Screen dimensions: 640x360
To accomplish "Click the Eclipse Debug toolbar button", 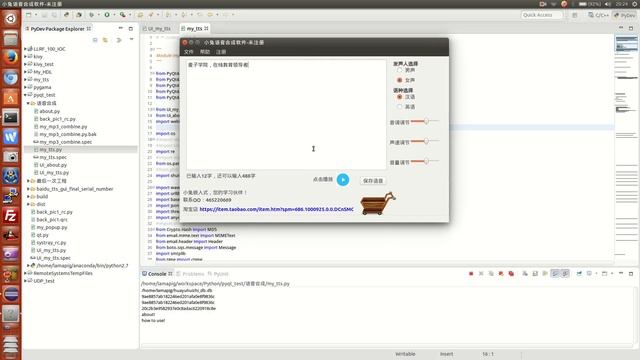I will [91, 15].
